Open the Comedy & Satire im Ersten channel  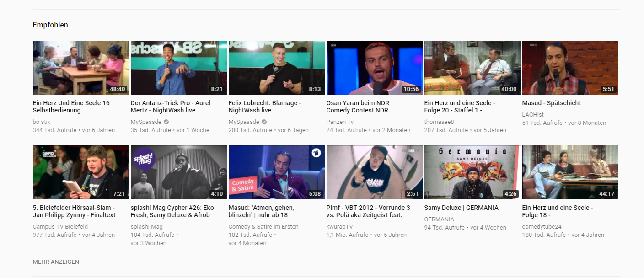click(x=263, y=227)
